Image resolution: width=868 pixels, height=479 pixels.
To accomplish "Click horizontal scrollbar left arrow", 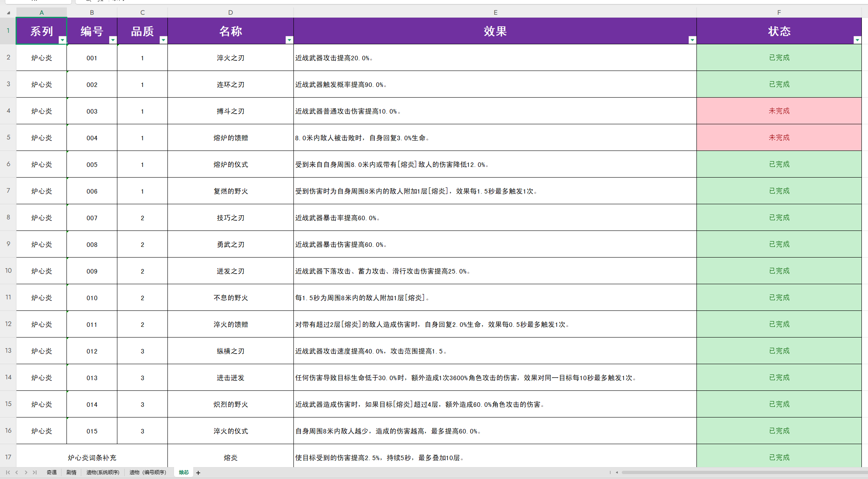I will pos(616,472).
